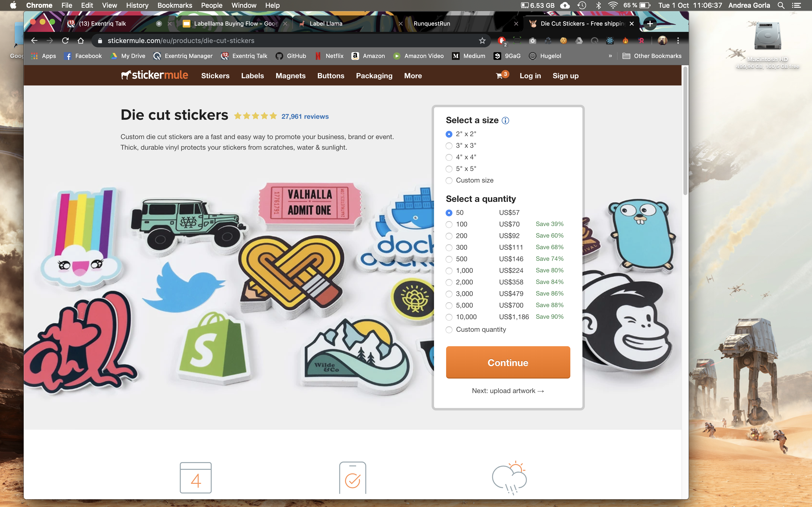Select Custom quantity option

[x=449, y=330]
